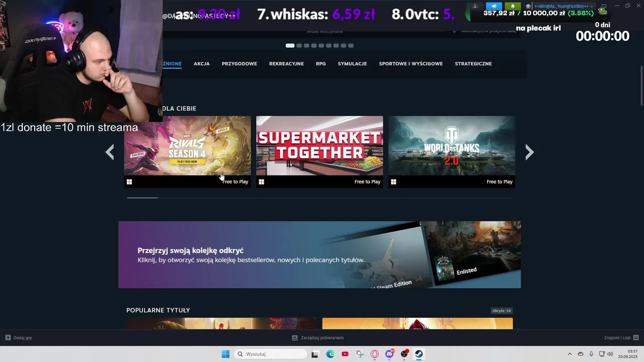This screenshot has height=362, width=644.
Task: Open the green bell notifications button
Action: point(513,6)
